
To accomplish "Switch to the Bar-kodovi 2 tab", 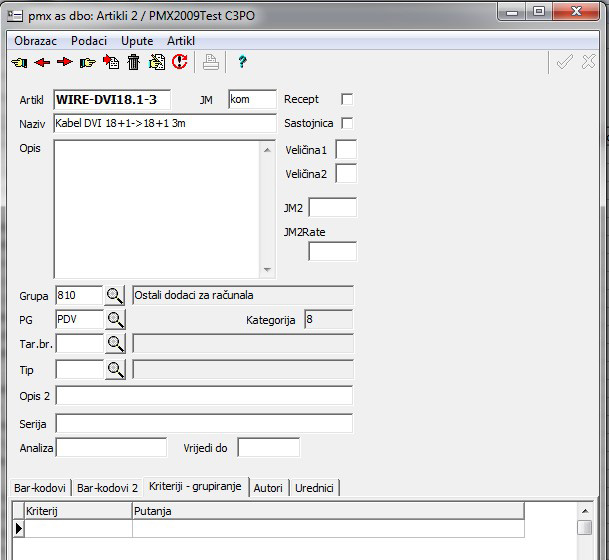I will [x=107, y=488].
